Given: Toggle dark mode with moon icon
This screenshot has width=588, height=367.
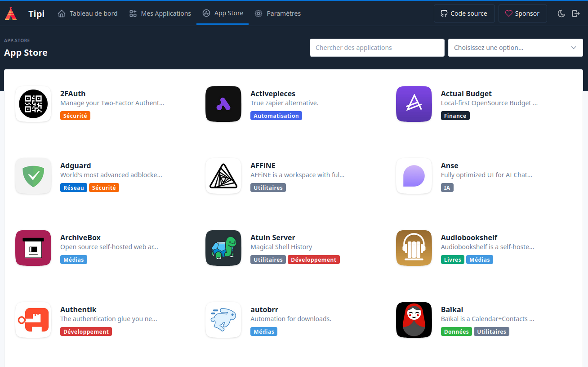Looking at the screenshot, I should tap(561, 13).
